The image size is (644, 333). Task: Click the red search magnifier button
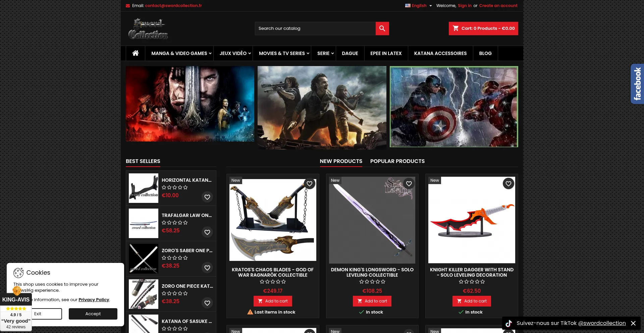(382, 29)
